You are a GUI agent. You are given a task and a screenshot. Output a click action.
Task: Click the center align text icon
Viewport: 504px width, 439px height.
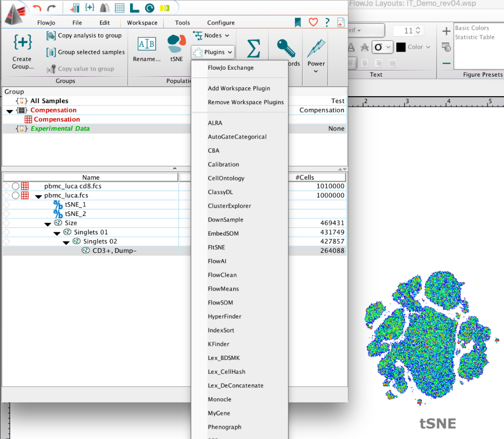tap(365, 63)
